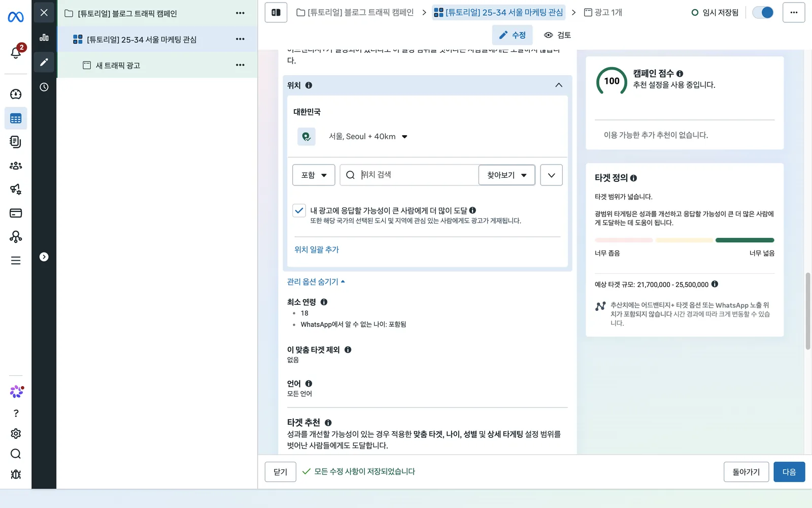Open the 찾아보기 browse dropdown
The image size is (812, 508).
click(506, 175)
